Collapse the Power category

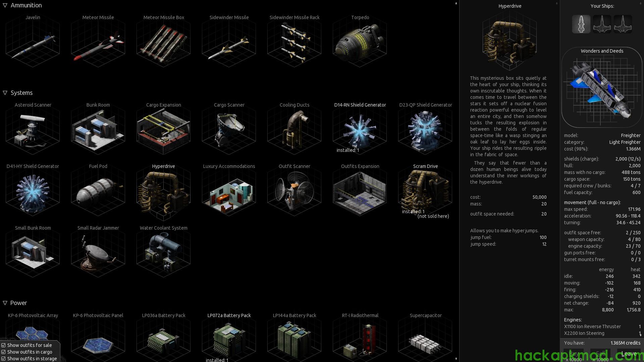pos(5,303)
